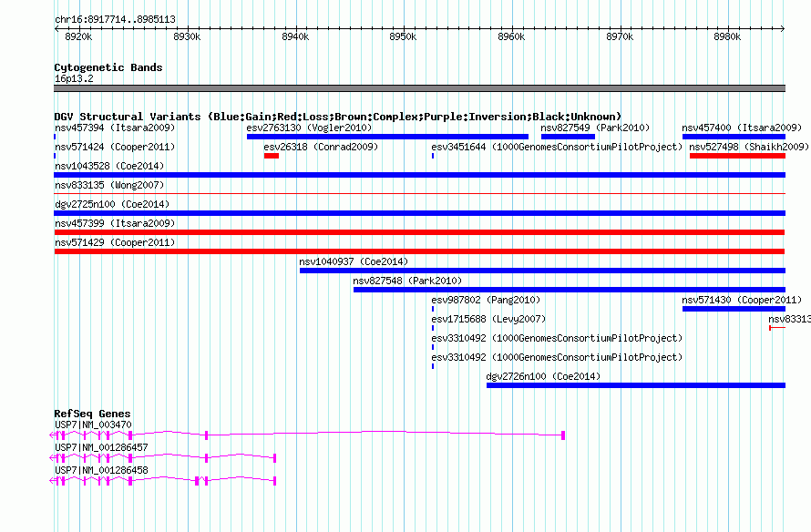Click the gray 16p13.2 cytogenetic band bar

pos(419,88)
